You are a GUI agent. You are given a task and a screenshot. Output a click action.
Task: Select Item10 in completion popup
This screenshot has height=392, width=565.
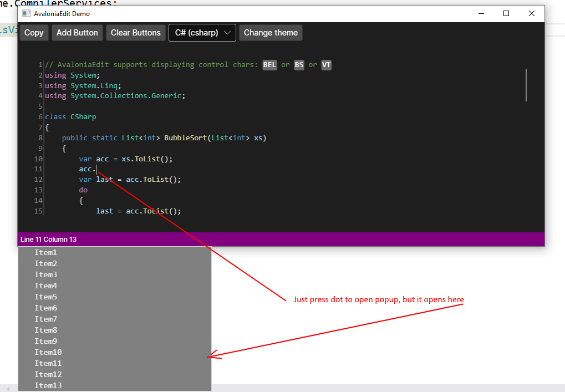coord(115,353)
